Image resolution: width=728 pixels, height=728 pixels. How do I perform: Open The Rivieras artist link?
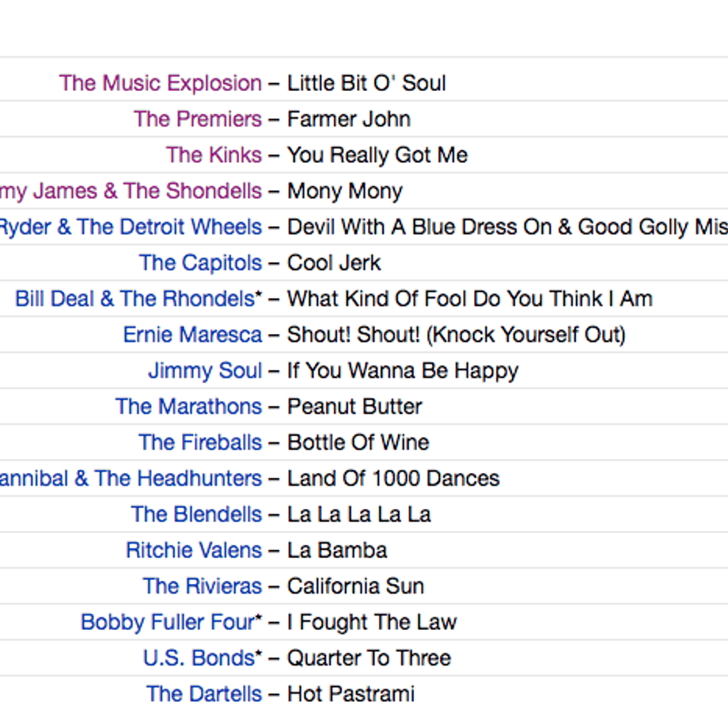click(x=203, y=586)
